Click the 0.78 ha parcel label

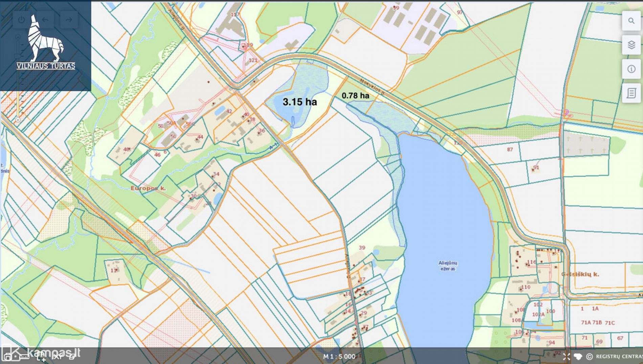pos(355,96)
